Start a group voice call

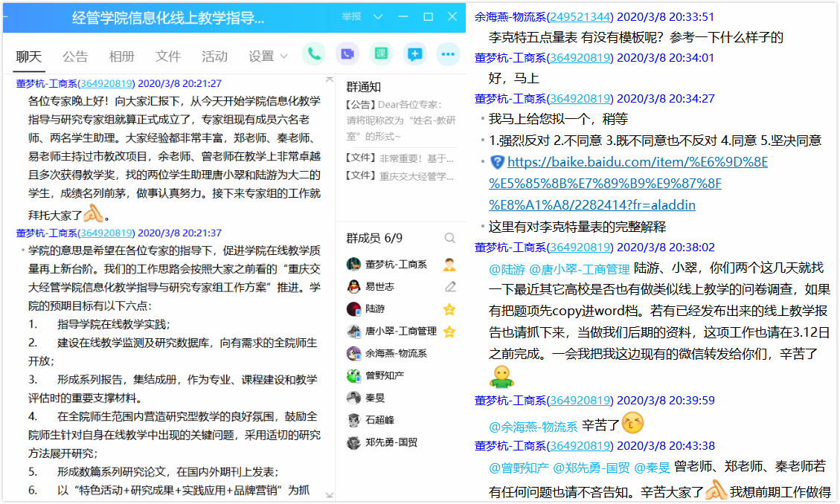tap(314, 54)
